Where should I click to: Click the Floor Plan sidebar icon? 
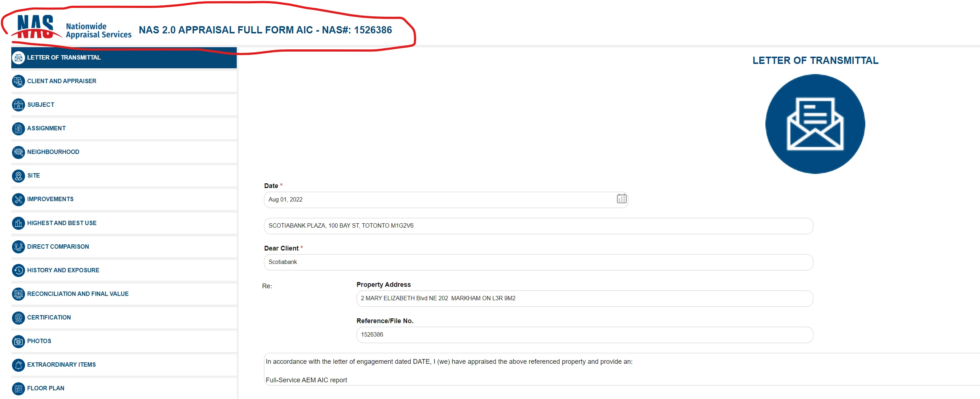pyautogui.click(x=18, y=388)
